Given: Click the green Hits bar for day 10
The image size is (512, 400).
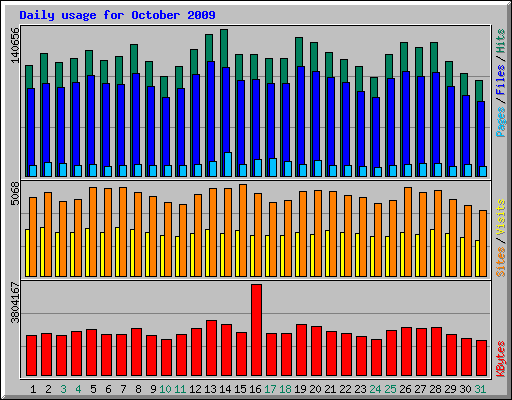Looking at the screenshot, I should (164, 87).
